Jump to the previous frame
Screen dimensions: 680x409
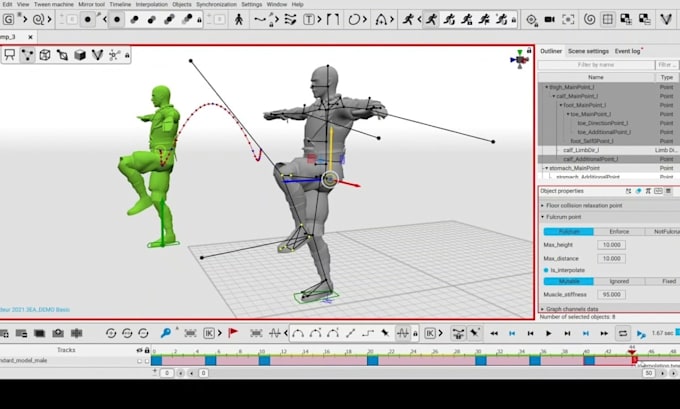tap(530, 334)
